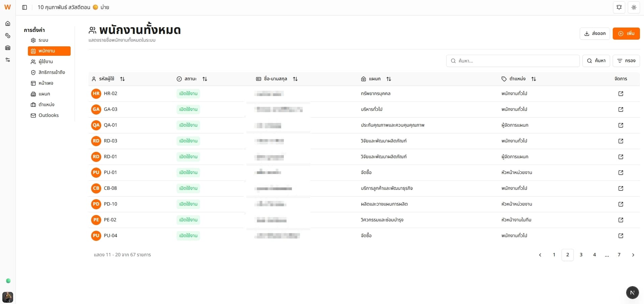Open the PU-04 row action icon
644x304 pixels.
click(620, 236)
